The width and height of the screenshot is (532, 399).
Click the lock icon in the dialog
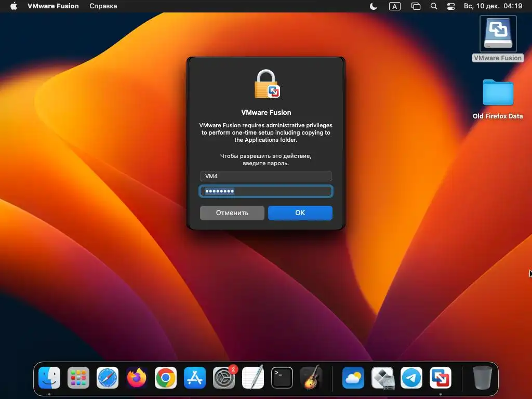click(x=267, y=84)
